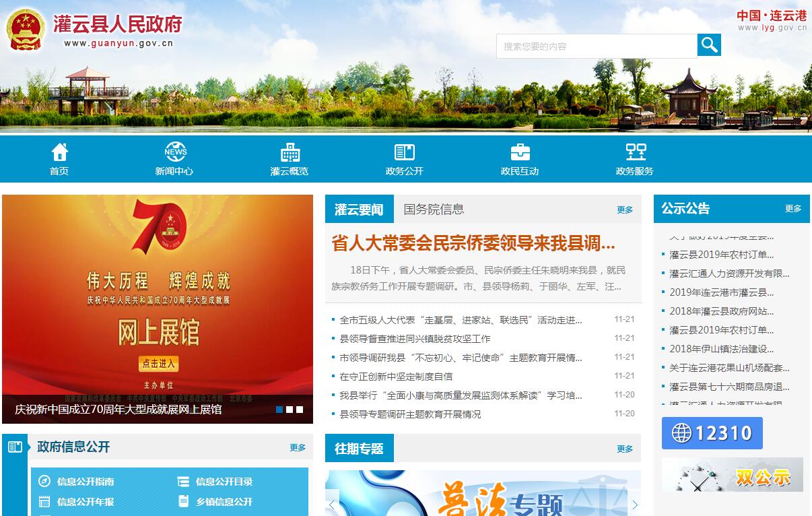Viewport: 812px width, 516px height.
Task: Click 更多 in 灌云要闻 panel
Action: pyautogui.click(x=625, y=209)
